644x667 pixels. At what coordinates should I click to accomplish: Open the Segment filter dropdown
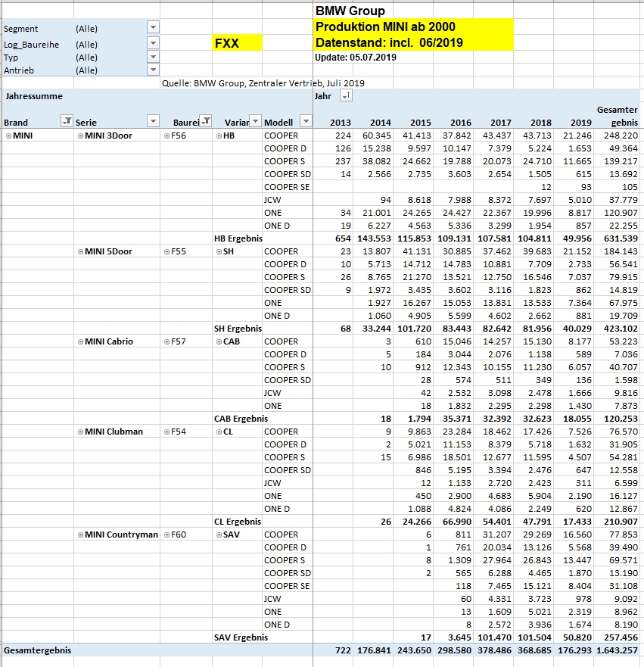coord(153,28)
